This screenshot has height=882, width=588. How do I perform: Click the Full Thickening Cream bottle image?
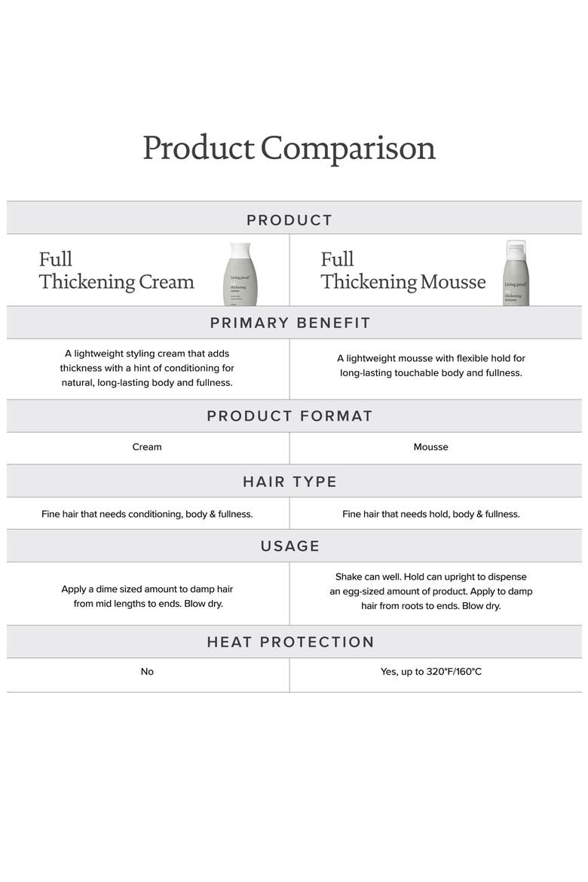[240, 274]
